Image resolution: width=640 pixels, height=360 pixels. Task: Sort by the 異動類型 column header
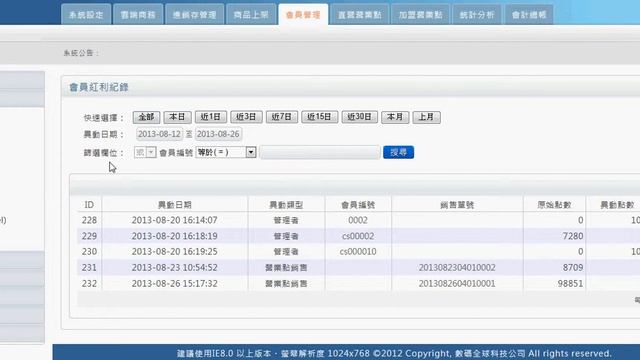tap(286, 205)
